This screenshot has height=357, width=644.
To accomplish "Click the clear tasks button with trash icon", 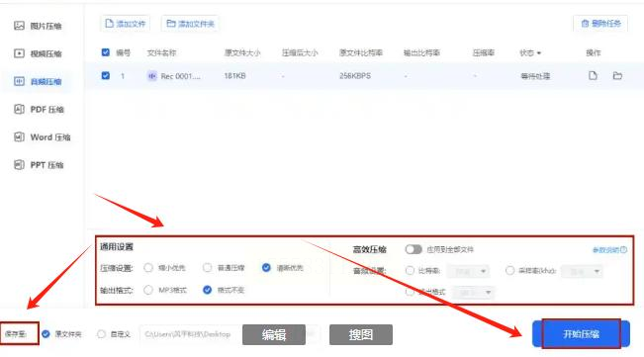I will pos(600,24).
